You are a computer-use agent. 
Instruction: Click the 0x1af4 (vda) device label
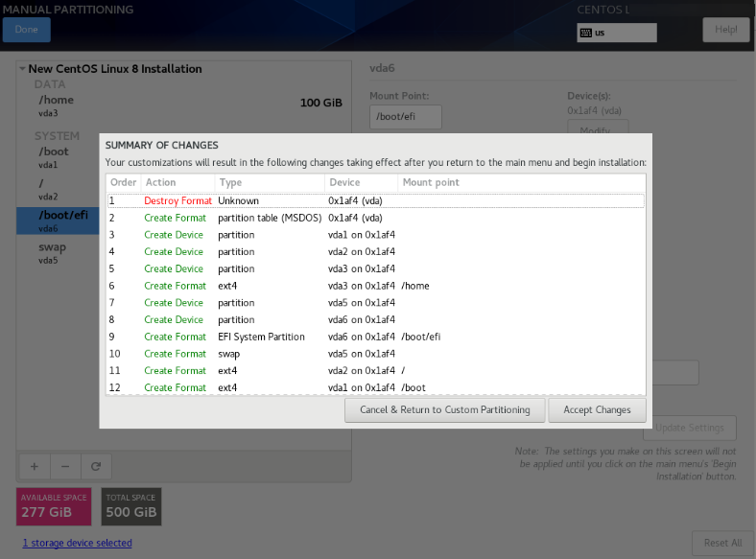(x=594, y=110)
